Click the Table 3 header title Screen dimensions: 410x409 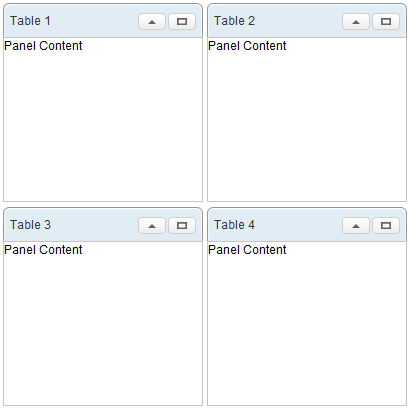pos(30,225)
